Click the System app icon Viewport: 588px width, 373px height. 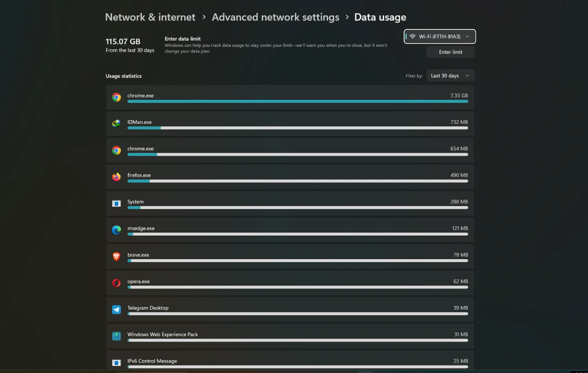117,203
